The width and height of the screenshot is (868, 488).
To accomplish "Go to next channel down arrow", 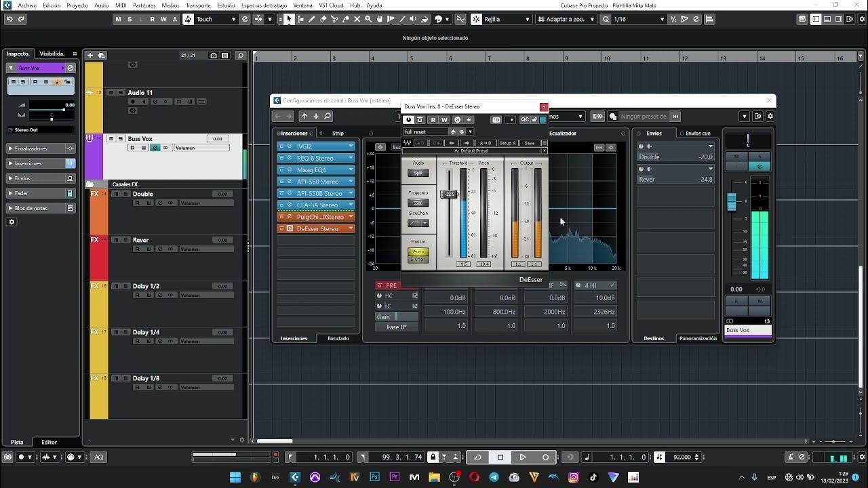I will [x=316, y=117].
